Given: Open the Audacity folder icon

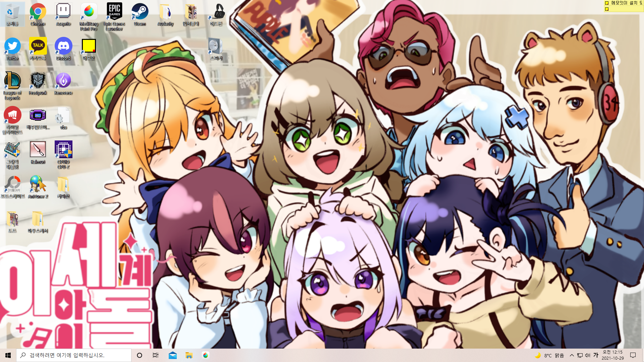Looking at the screenshot, I should pos(165,14).
